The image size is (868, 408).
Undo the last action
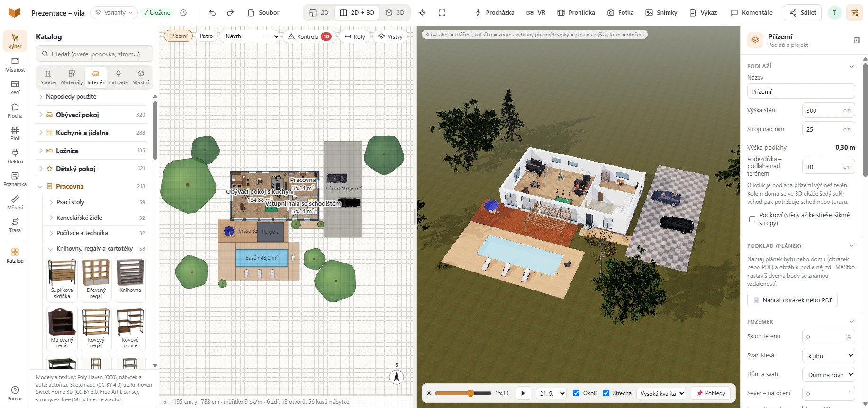[x=212, y=13]
